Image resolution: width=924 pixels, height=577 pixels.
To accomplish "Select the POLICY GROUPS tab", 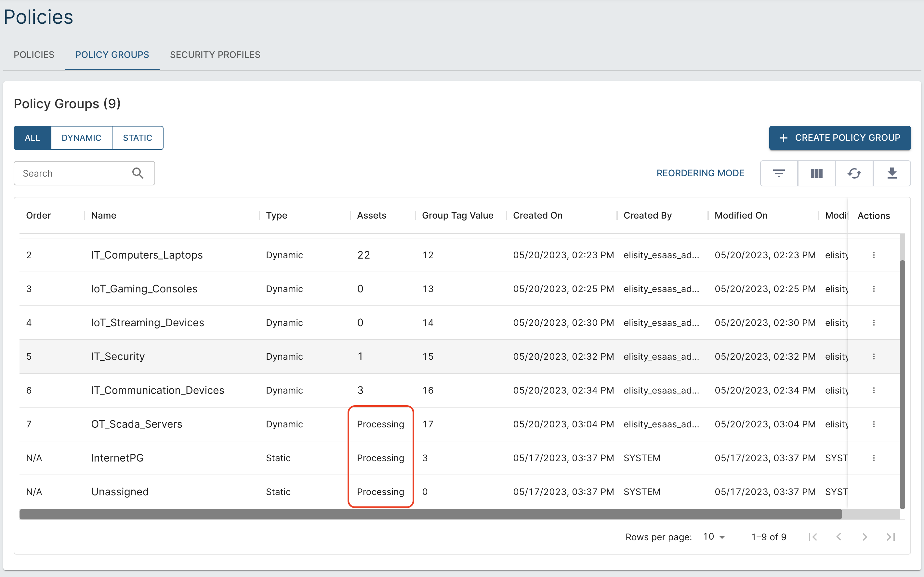I will click(112, 55).
